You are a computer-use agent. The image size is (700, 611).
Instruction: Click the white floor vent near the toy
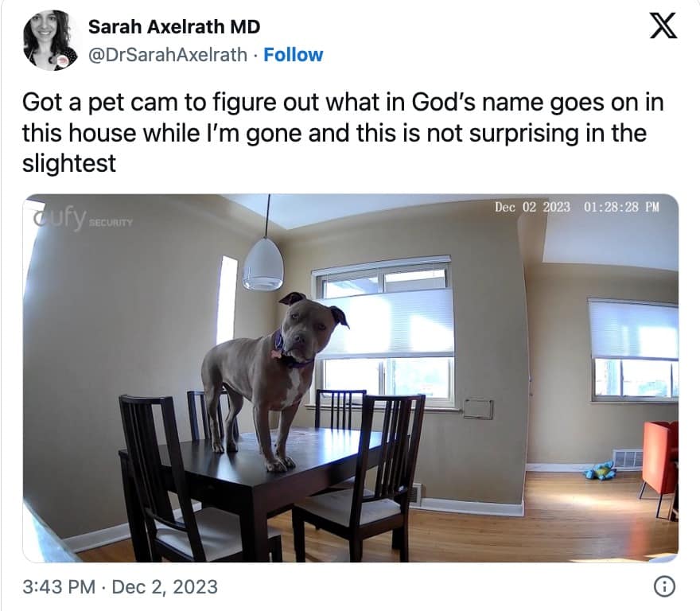[x=628, y=458]
